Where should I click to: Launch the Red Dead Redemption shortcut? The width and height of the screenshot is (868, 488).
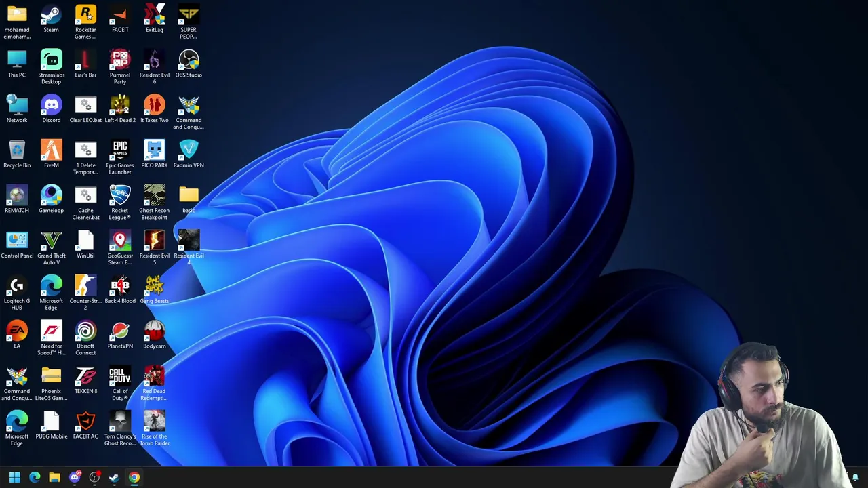(x=154, y=382)
